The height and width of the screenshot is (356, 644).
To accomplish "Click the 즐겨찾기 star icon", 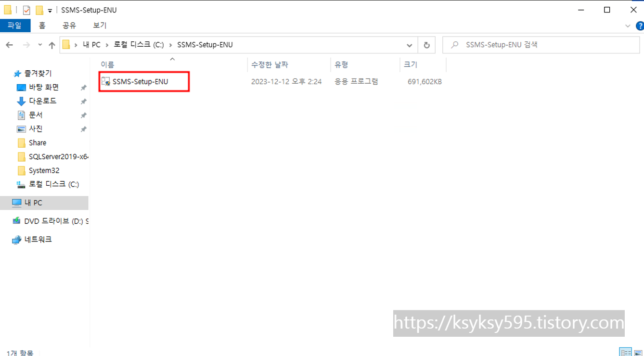I will (17, 74).
